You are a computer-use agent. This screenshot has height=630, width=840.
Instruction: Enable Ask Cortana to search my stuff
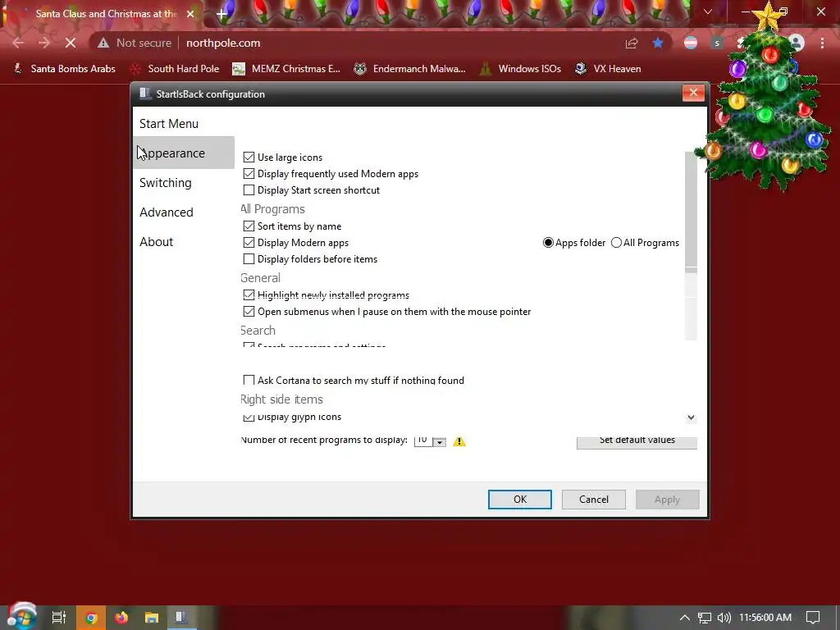click(249, 380)
